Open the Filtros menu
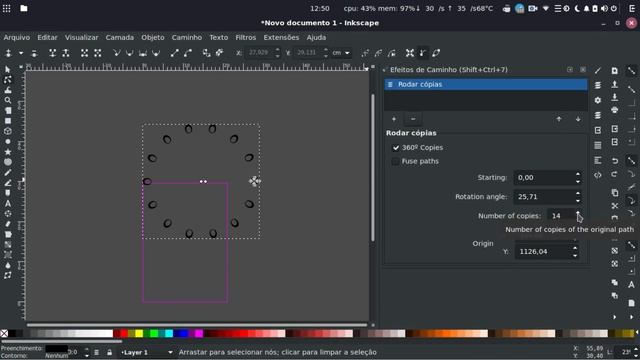The height and width of the screenshot is (360, 640). [246, 37]
